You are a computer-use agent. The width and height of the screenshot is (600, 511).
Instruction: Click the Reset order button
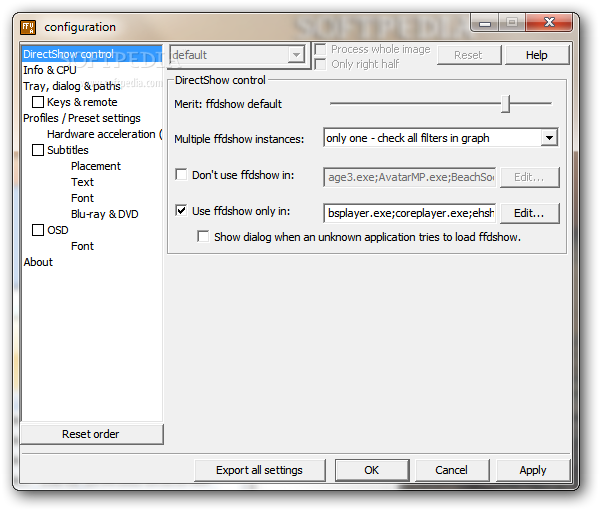pyautogui.click(x=92, y=434)
